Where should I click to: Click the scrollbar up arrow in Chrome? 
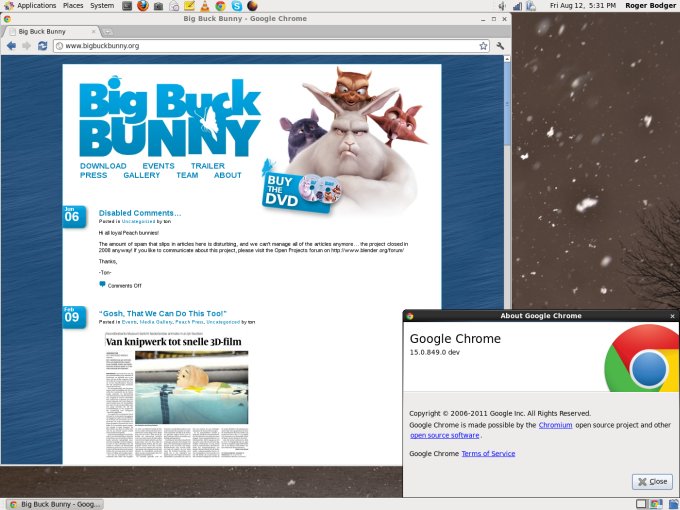tap(507, 59)
